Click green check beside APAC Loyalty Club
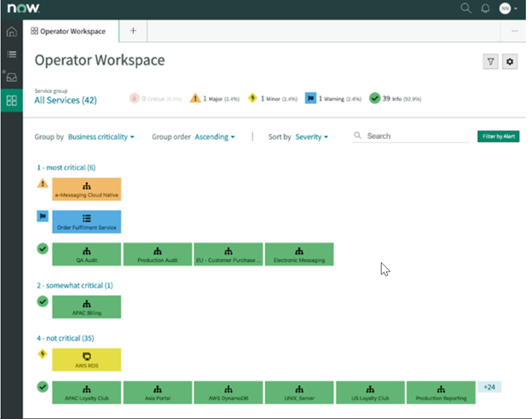This screenshot has width=532, height=419. [x=43, y=387]
